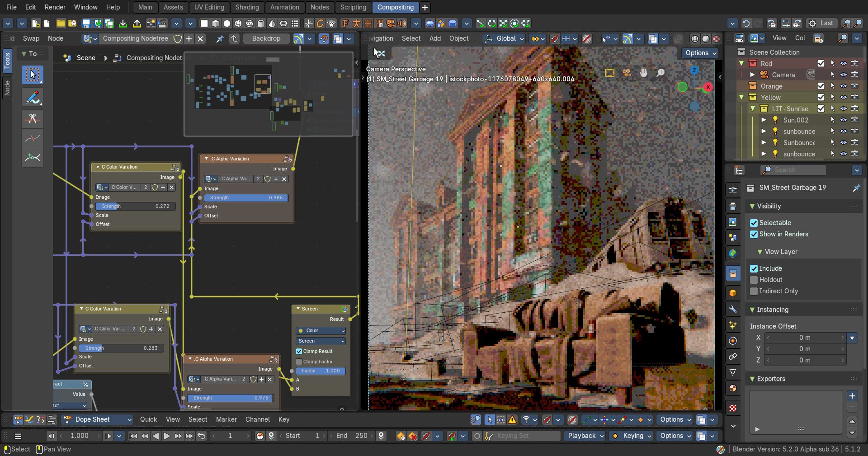Screen dimensions: 868x456
Task: Click the compositor pin icon
Action: tap(219, 39)
